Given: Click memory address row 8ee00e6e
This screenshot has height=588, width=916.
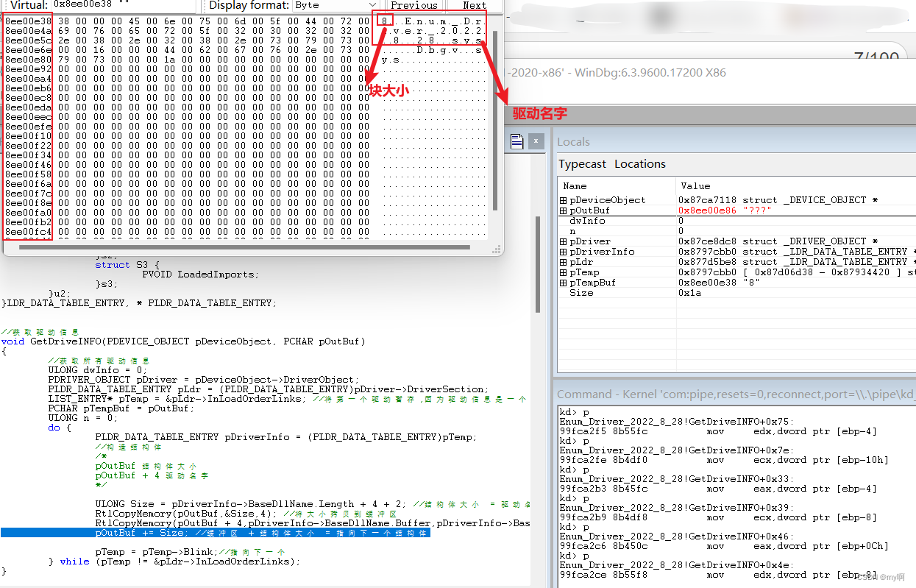Looking at the screenshot, I should pos(28,50).
